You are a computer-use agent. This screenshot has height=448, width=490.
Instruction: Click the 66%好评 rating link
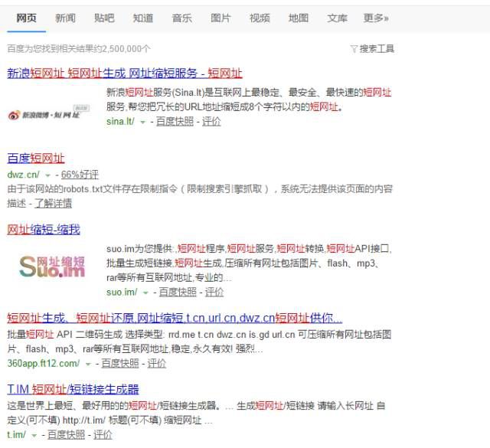click(80, 175)
